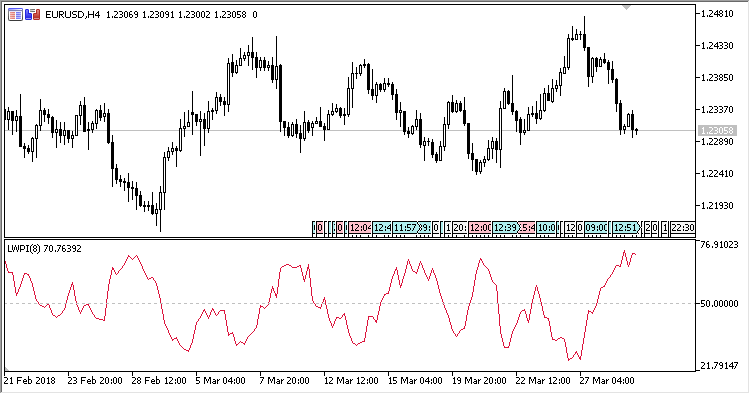Click the 7 Mar 20:00 time label
750x394 pixels.
pyautogui.click(x=285, y=381)
